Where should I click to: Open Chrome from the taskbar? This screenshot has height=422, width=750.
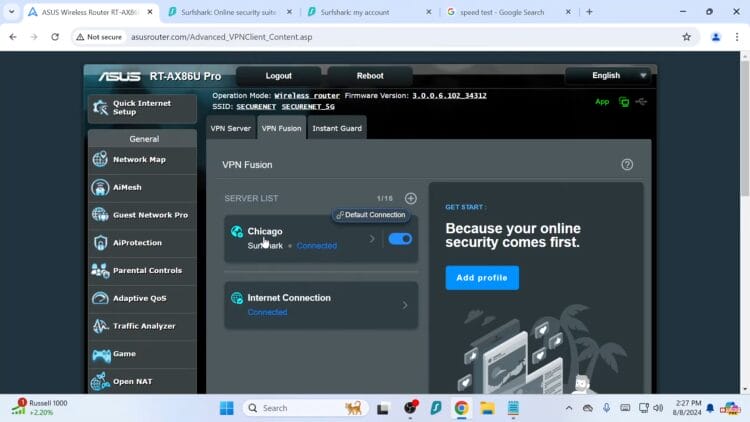[461, 408]
